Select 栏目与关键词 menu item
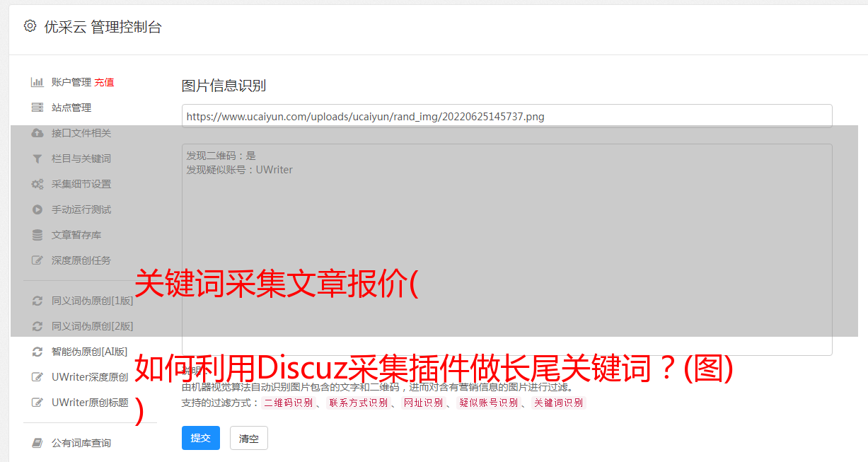The width and height of the screenshot is (868, 462). coord(81,158)
